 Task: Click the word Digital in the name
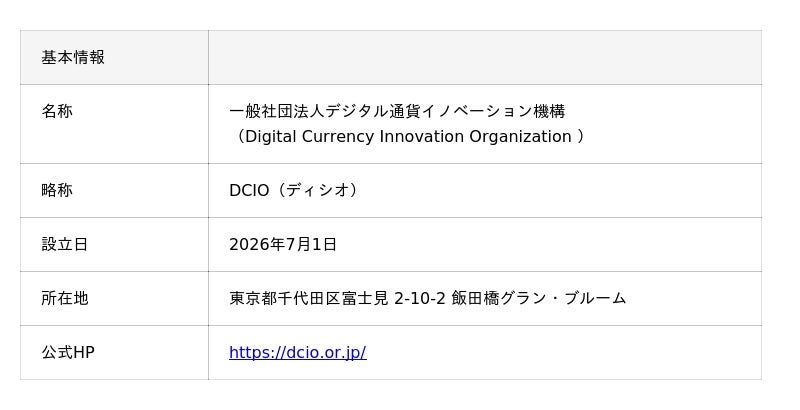[x=271, y=137]
